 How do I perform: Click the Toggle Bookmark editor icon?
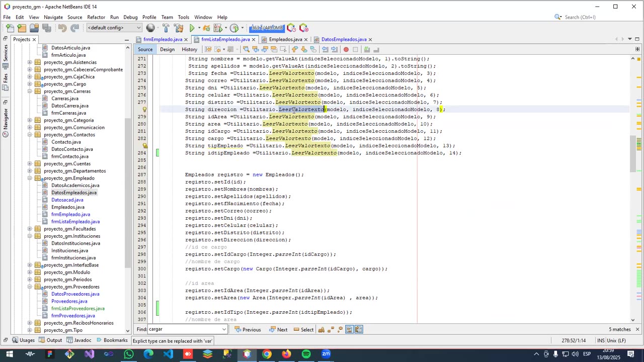[x=313, y=49]
